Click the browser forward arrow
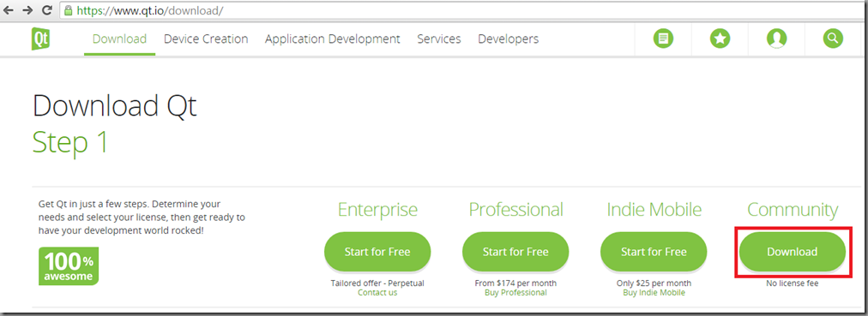This screenshot has width=868, height=316. coord(27,10)
